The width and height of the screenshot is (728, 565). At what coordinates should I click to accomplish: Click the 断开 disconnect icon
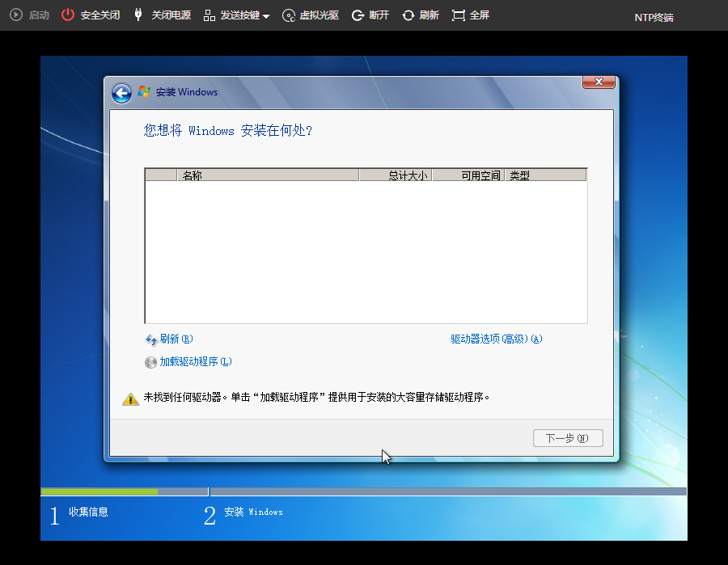pos(358,15)
